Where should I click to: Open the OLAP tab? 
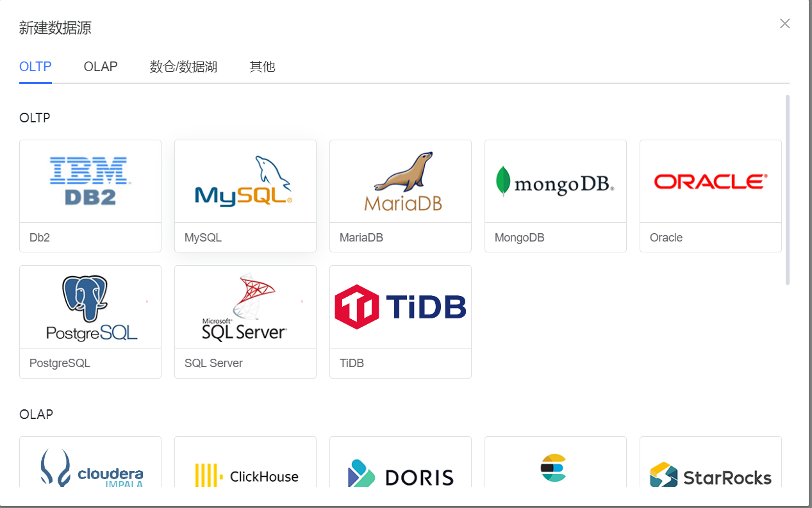pos(101,67)
